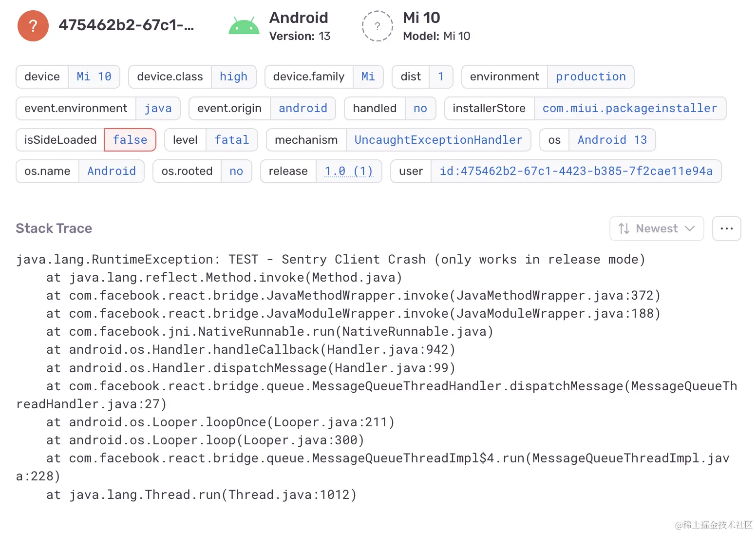The image size is (756, 533).
Task: Click mechanism value UncaughtExceptionHandler
Action: click(x=438, y=140)
